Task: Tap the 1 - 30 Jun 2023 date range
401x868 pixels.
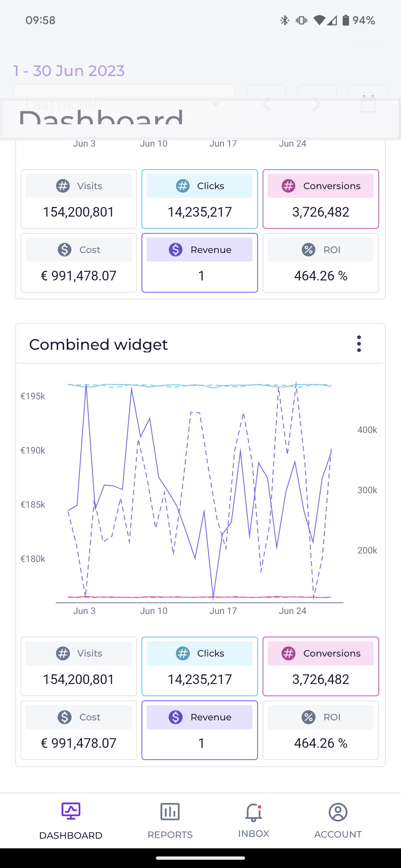Action: click(69, 71)
